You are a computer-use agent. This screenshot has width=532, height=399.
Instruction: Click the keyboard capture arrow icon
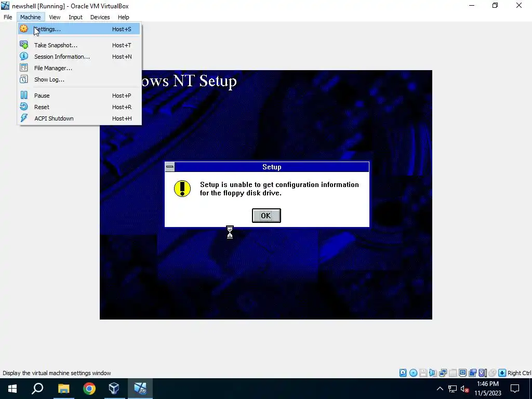click(x=502, y=373)
